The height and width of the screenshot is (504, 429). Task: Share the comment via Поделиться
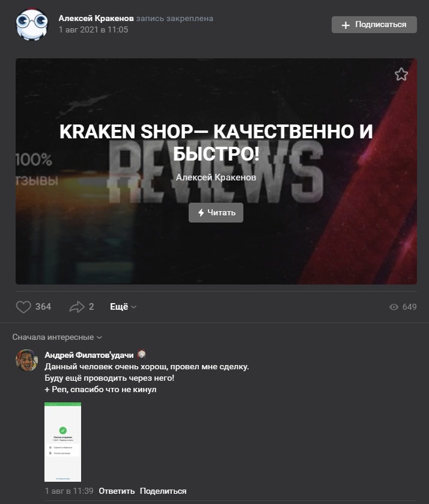[163, 491]
